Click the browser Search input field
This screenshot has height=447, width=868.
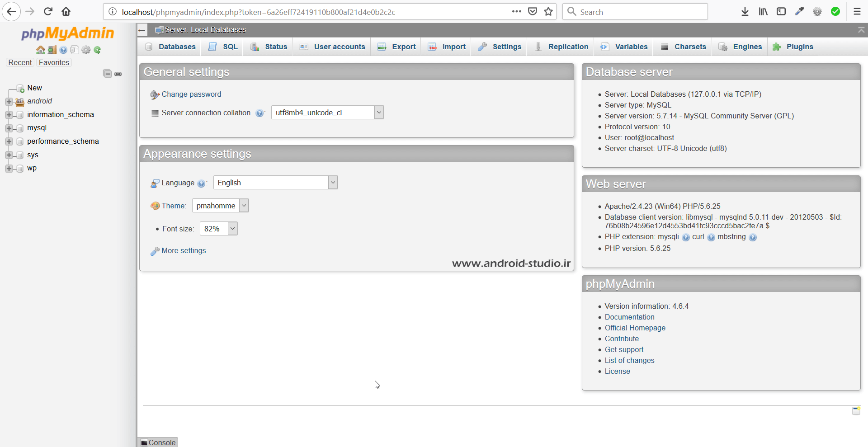[x=635, y=12]
